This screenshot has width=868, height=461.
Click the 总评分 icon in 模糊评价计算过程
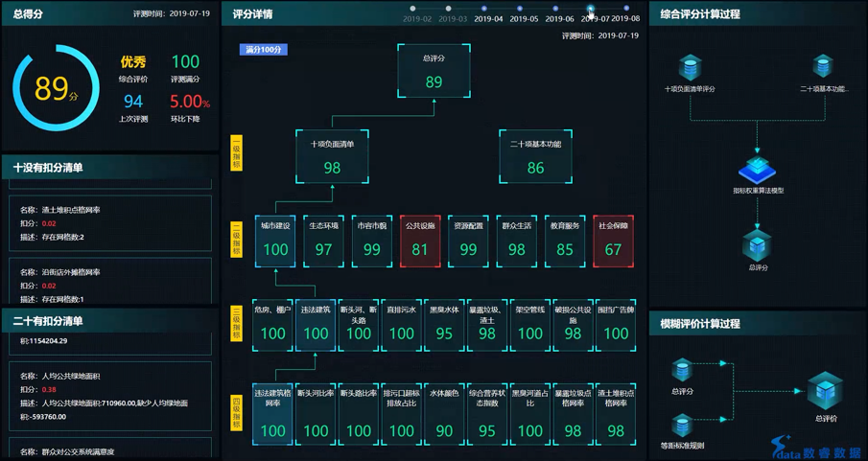[x=682, y=370]
